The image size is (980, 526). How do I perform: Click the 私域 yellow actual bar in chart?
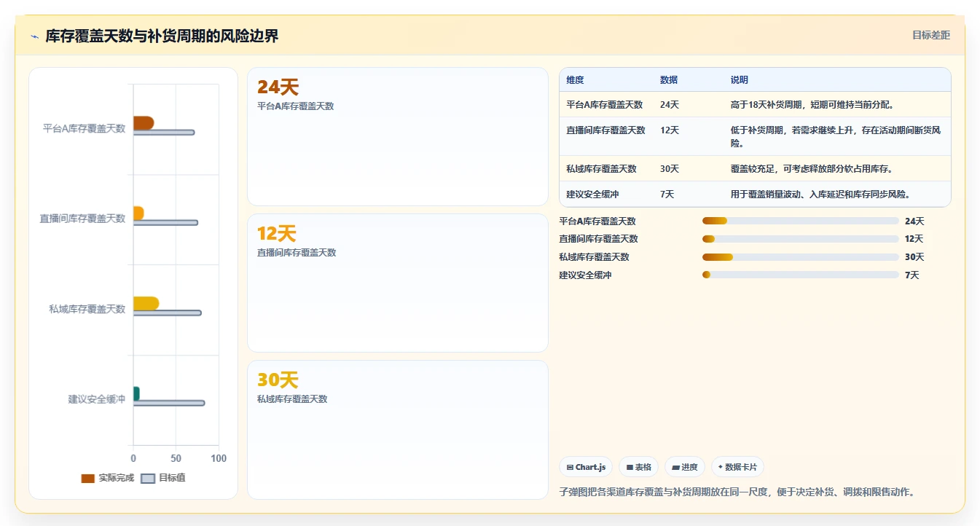(146, 304)
